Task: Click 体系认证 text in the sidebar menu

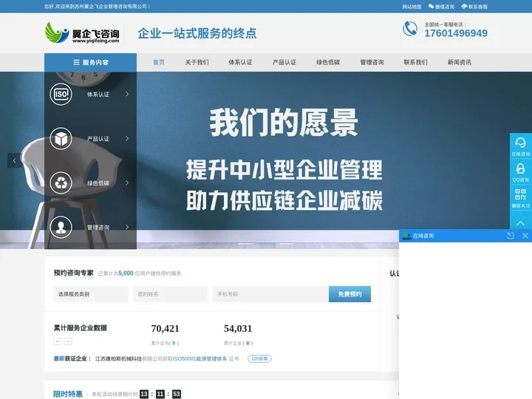Action: [98, 95]
